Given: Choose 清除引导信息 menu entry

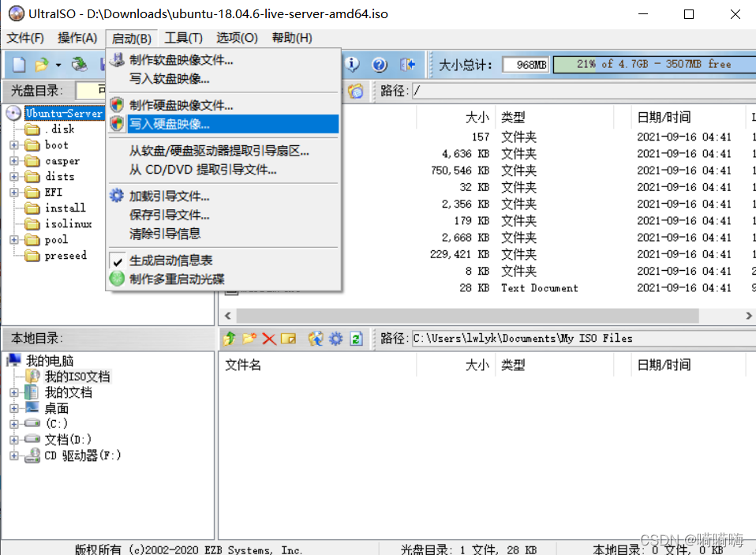Looking at the screenshot, I should click(223, 234).
